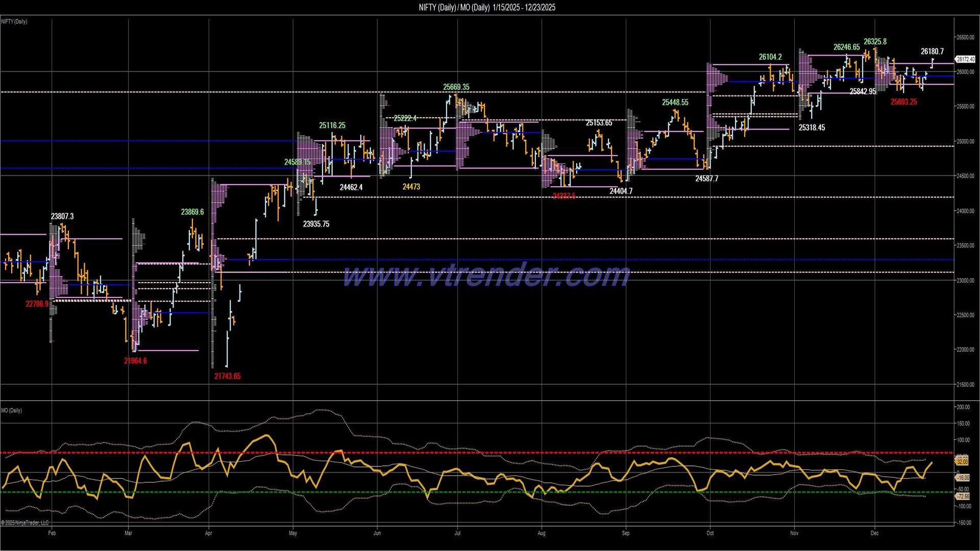Image resolution: width=980 pixels, height=551 pixels.
Task: Select the 32.00 oscillator value marker
Action: pos(962,462)
